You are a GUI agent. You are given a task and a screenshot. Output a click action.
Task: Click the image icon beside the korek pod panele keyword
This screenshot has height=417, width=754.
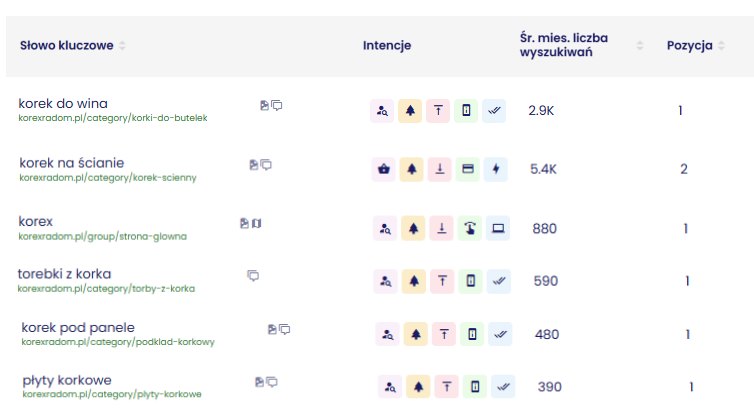(272, 329)
